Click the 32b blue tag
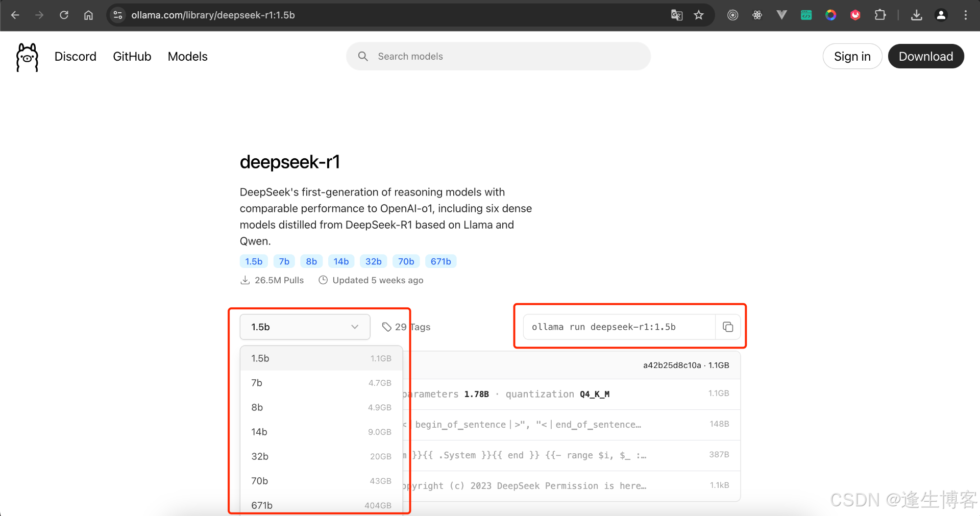Viewport: 980px width, 516px height. [374, 261]
